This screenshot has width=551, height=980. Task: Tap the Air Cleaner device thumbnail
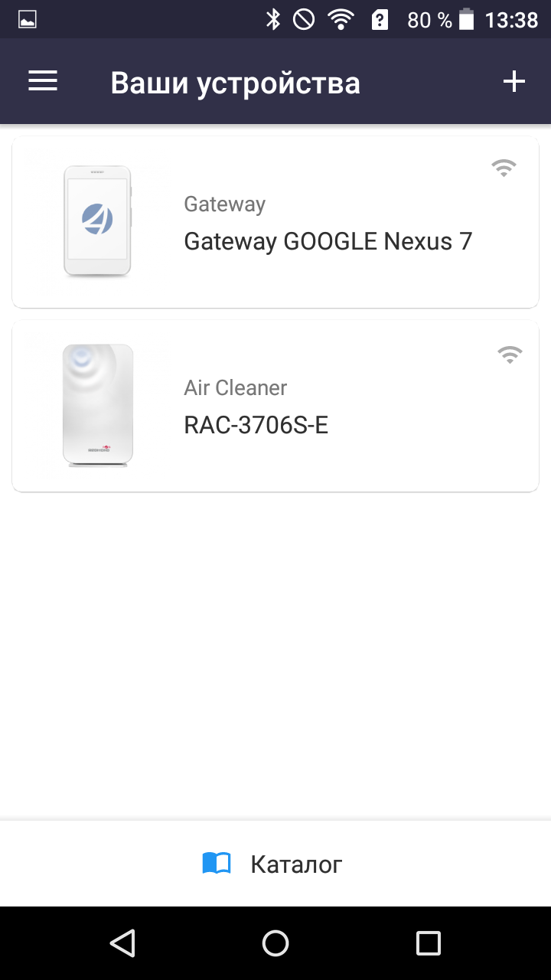point(98,405)
